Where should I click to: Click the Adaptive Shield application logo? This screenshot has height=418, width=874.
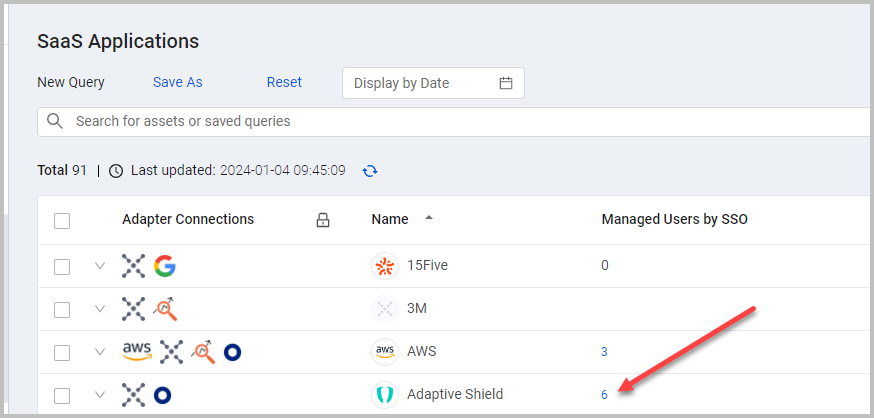385,395
